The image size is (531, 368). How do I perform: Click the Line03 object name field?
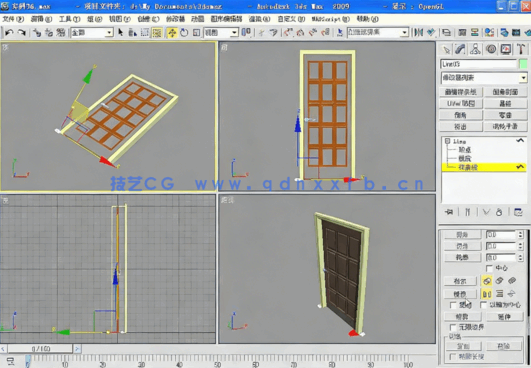[479, 64]
